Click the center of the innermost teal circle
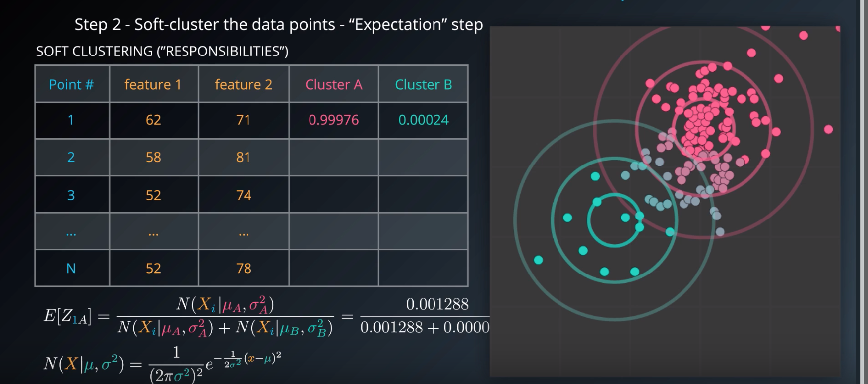The height and width of the screenshot is (384, 868). 614,220
